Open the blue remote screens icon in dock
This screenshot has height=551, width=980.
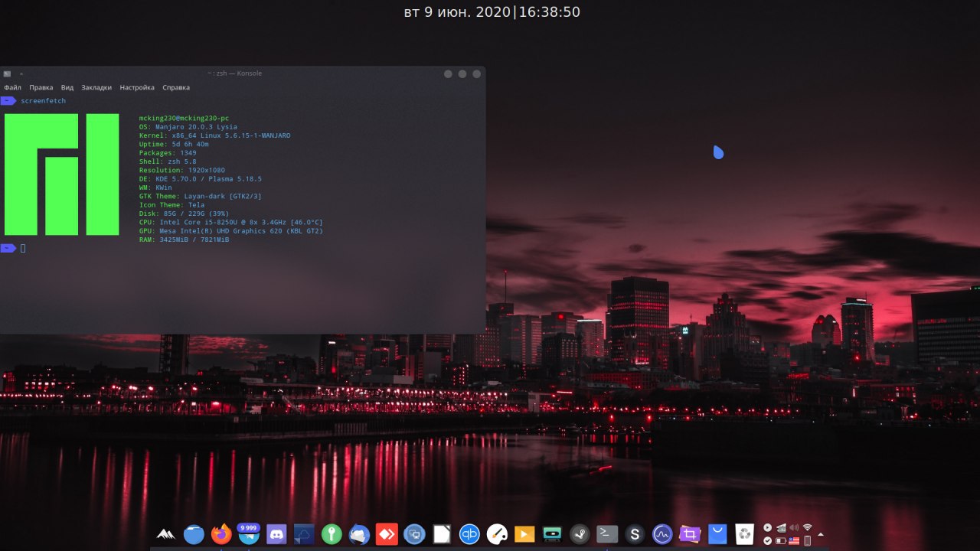tap(414, 533)
